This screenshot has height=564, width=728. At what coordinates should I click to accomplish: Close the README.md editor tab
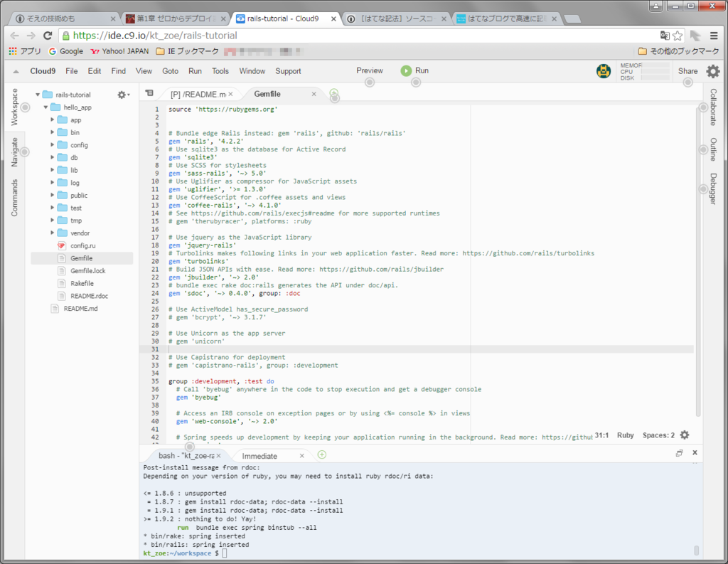tap(231, 95)
